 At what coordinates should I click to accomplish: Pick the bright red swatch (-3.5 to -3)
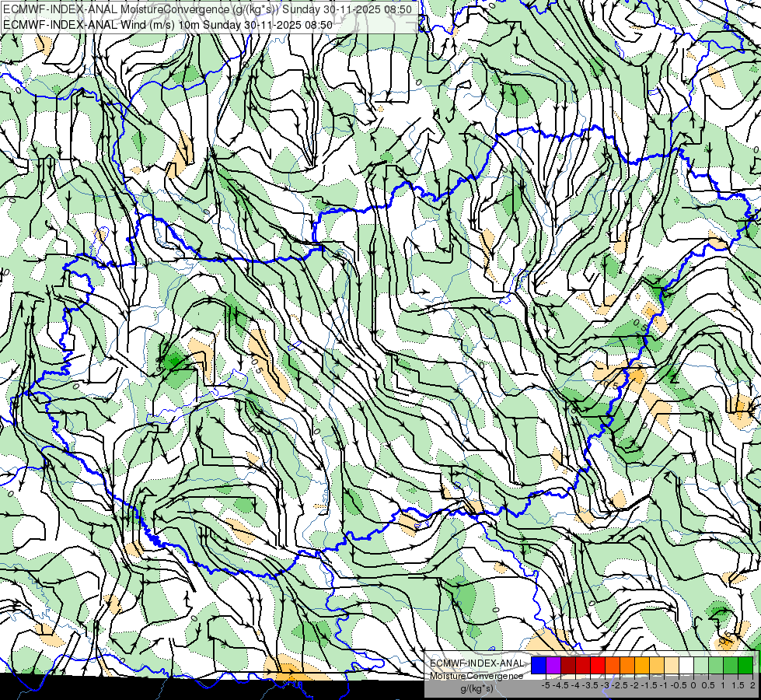pyautogui.click(x=598, y=666)
